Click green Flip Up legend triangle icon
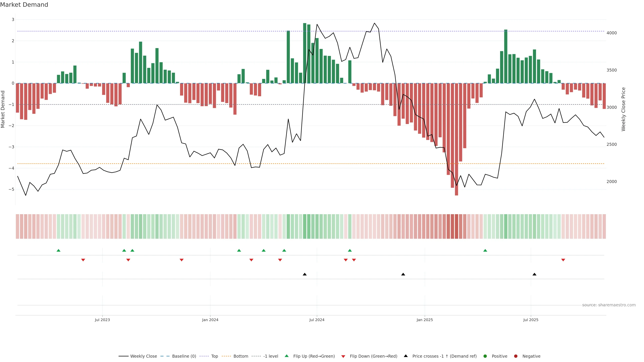 click(286, 356)
